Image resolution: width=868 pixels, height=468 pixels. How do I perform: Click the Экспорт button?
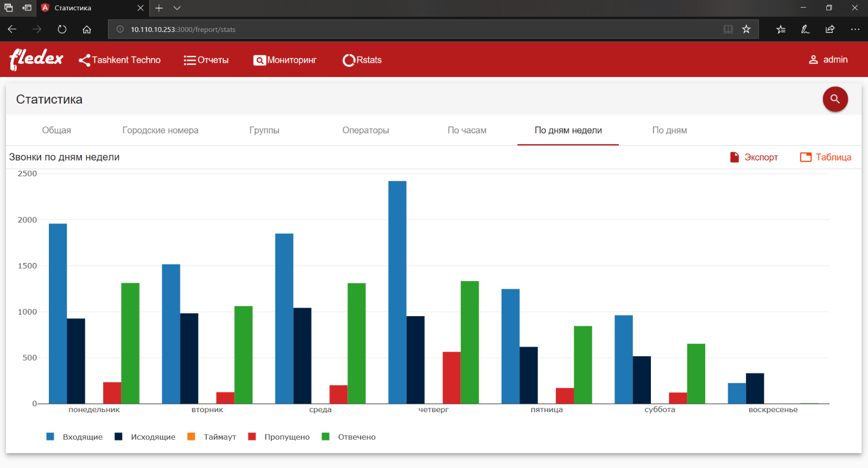(753, 157)
